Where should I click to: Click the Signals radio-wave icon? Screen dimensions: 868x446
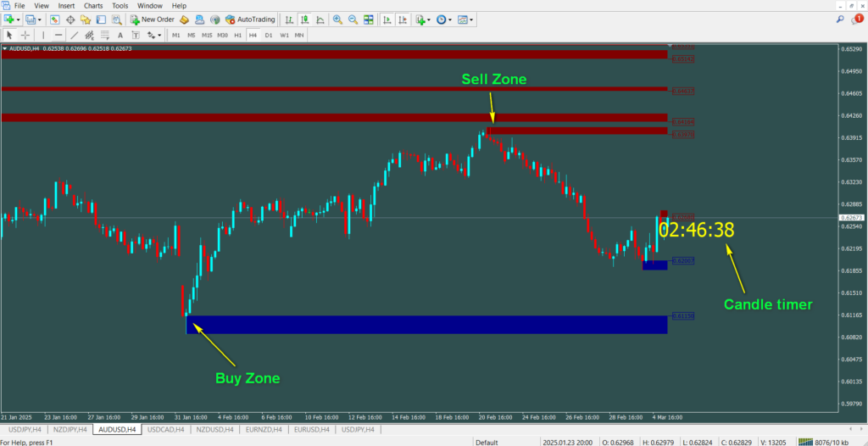[214, 20]
